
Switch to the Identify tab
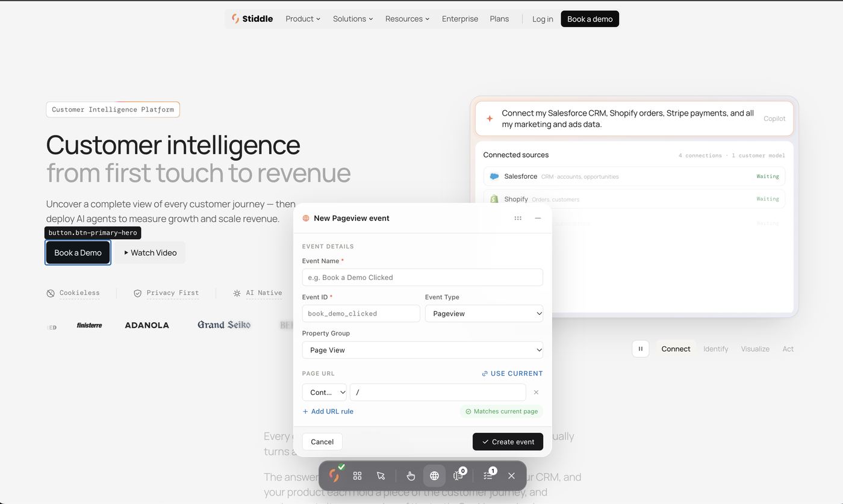tap(715, 349)
